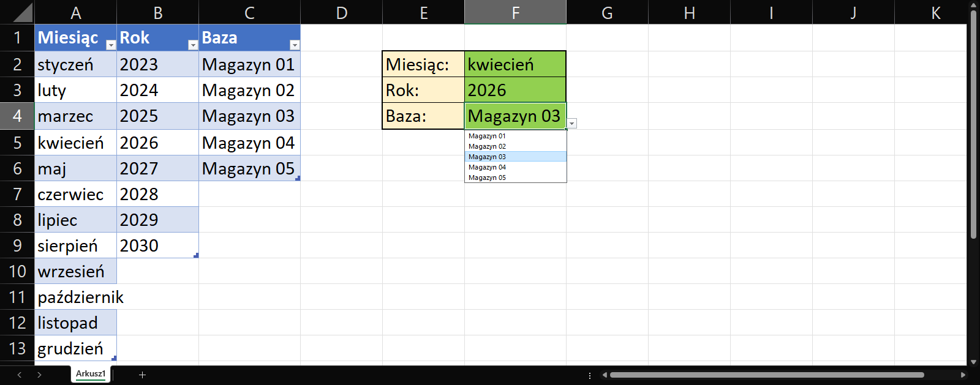Select the column F header

point(515,12)
